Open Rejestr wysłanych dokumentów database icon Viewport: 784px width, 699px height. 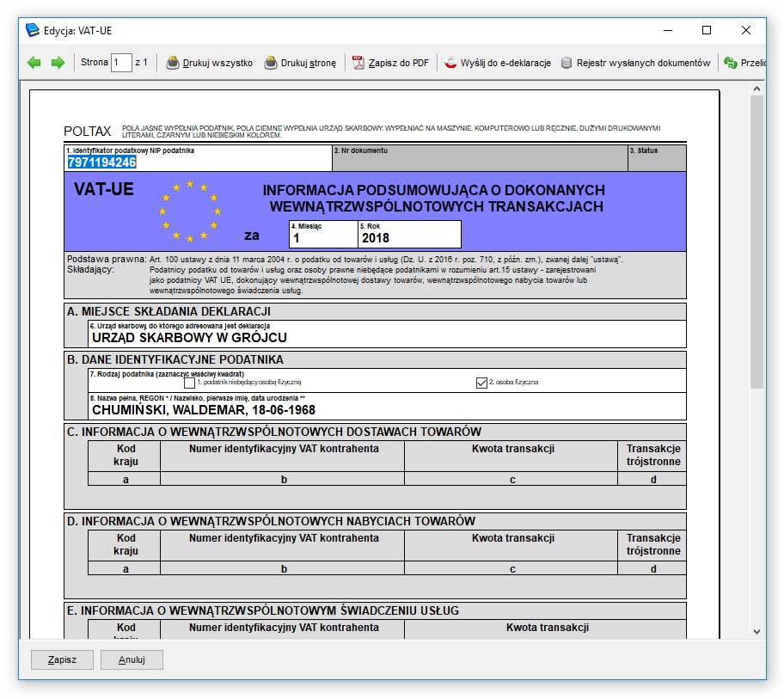[567, 63]
